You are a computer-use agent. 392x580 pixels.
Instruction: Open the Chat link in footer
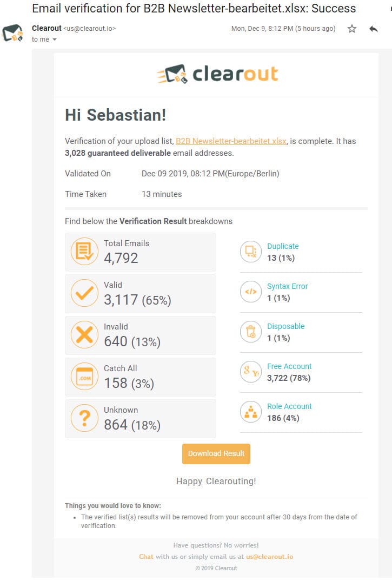click(x=146, y=556)
